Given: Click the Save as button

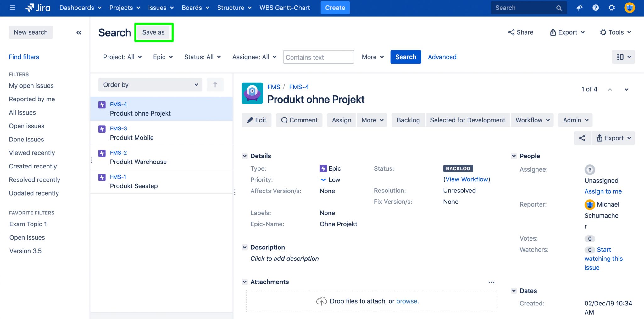Looking at the screenshot, I should pyautogui.click(x=153, y=32).
